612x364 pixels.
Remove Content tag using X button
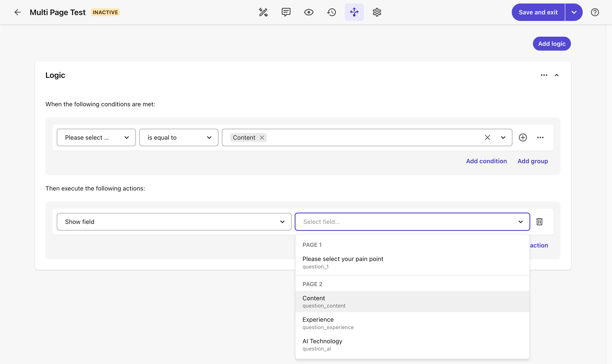point(261,137)
